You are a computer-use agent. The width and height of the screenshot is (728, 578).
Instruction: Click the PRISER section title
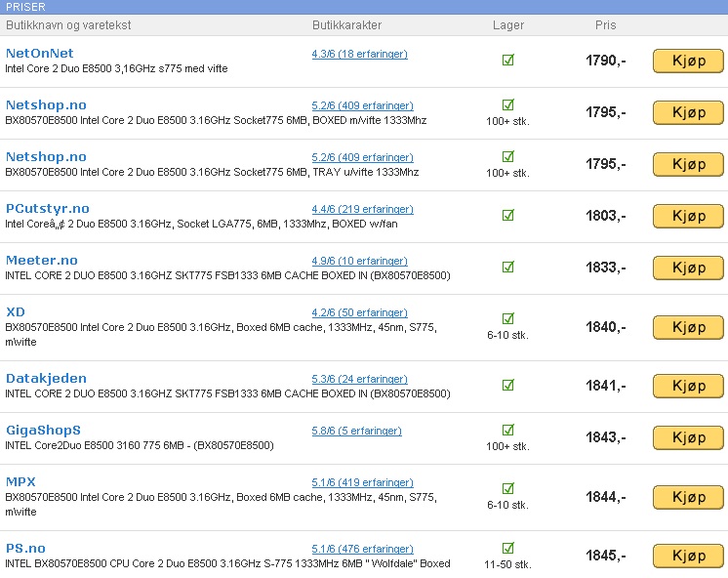pos(25,7)
